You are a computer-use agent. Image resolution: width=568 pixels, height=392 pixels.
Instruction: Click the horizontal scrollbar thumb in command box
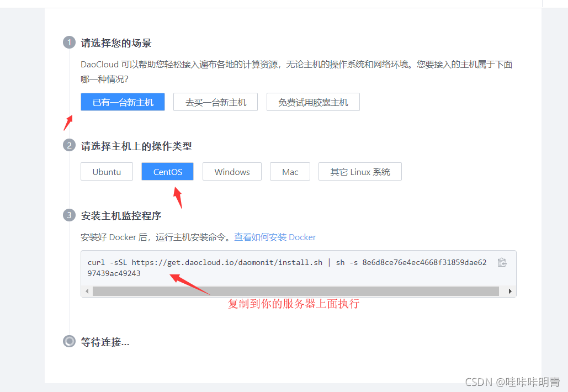point(296,292)
